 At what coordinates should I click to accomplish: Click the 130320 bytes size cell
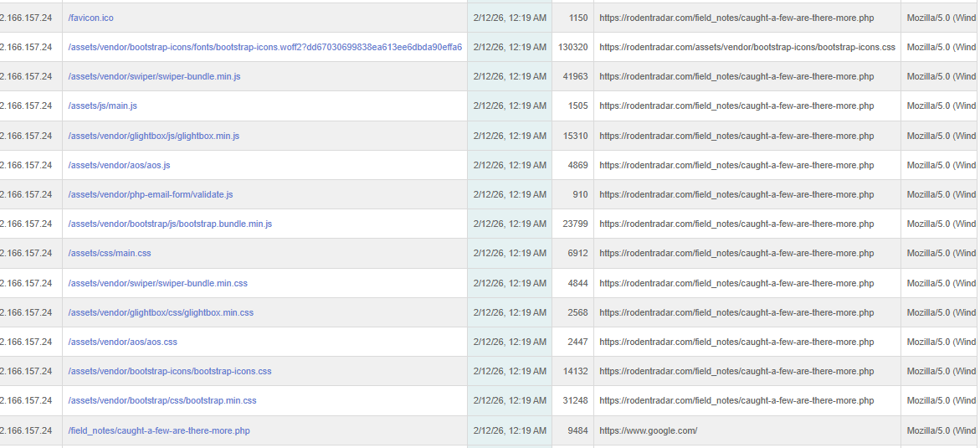[x=573, y=47]
